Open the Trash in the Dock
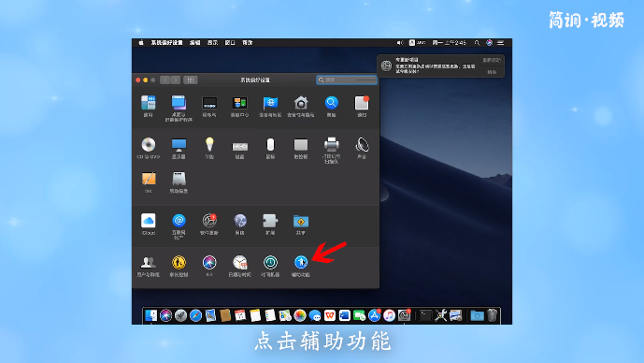The width and height of the screenshot is (644, 363). [492, 315]
